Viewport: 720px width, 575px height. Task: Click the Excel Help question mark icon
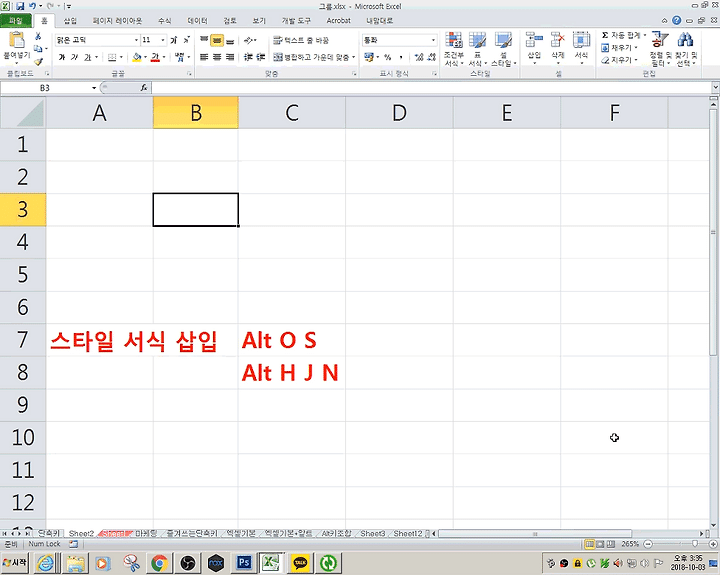[x=676, y=20]
